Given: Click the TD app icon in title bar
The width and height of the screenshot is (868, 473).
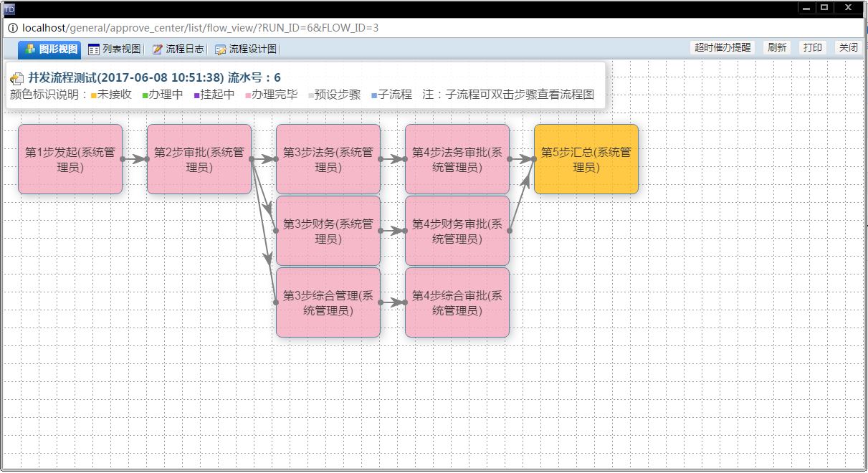Looking at the screenshot, I should click(x=9, y=9).
